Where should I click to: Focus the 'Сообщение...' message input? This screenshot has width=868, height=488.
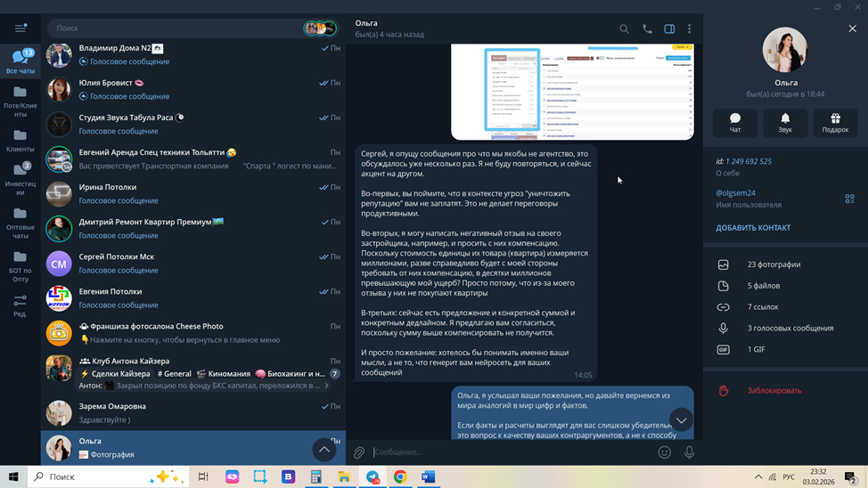coord(512,452)
